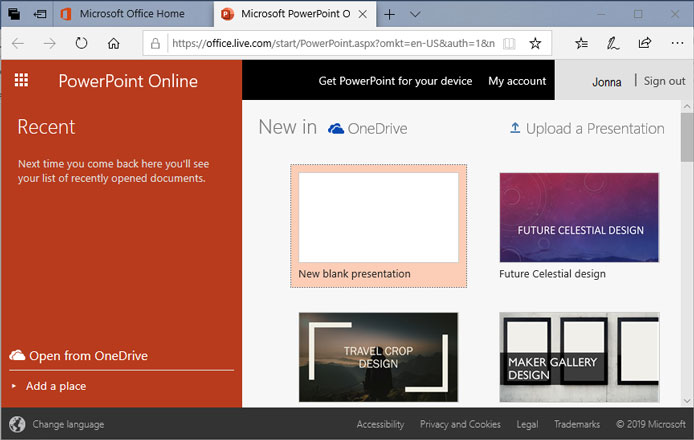Click the upload arrow icon
This screenshot has height=440, width=694.
click(515, 128)
